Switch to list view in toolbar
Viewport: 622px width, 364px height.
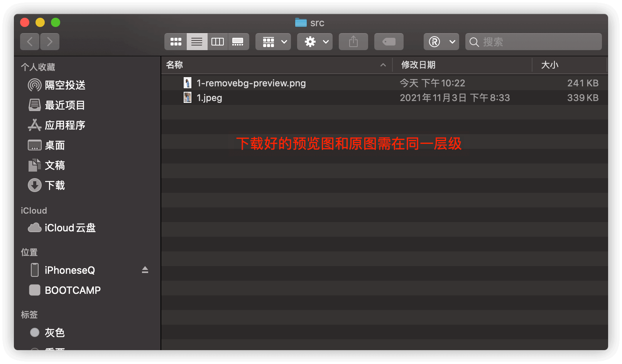click(197, 42)
